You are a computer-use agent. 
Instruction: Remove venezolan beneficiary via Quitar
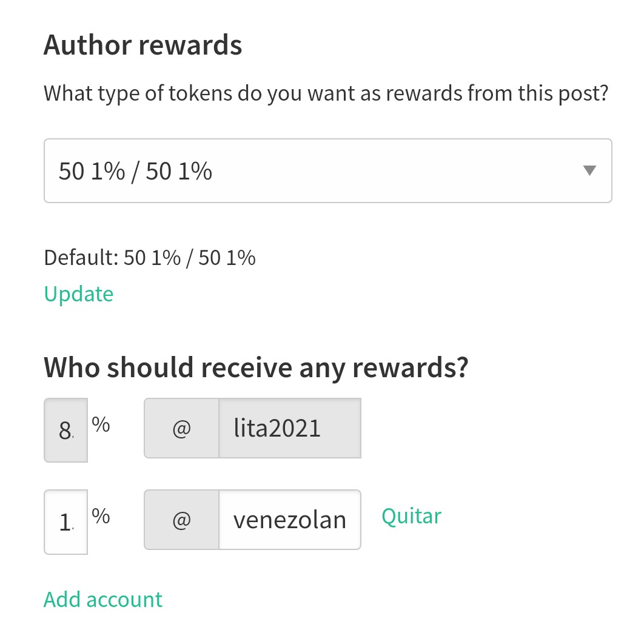(x=411, y=516)
